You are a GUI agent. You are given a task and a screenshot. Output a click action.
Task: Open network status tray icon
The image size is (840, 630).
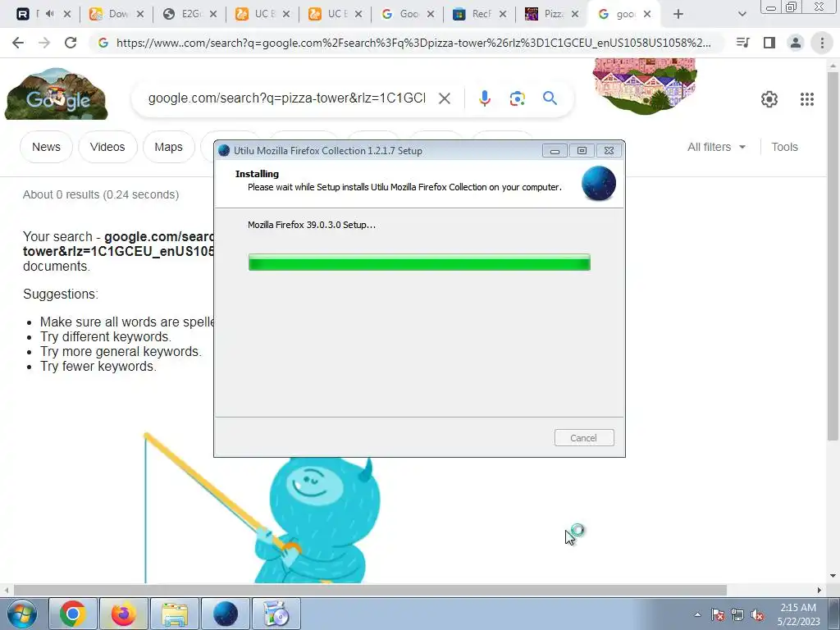click(x=737, y=614)
